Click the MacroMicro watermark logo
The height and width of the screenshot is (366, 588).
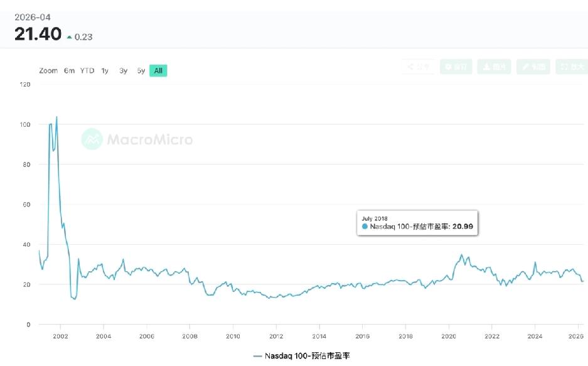(x=138, y=139)
